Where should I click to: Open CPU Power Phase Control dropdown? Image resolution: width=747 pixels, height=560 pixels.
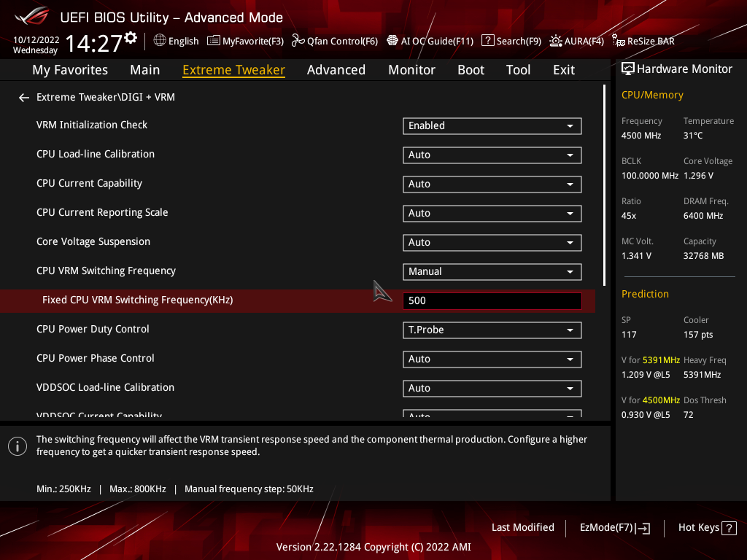coord(492,359)
